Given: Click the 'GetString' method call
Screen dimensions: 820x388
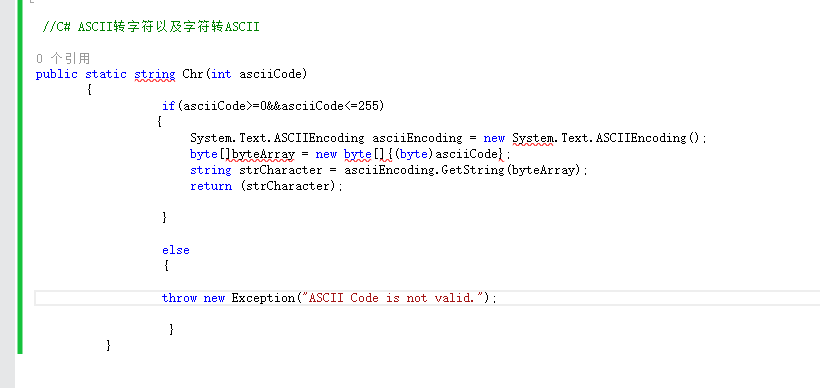Looking at the screenshot, I should pyautogui.click(x=474, y=170).
